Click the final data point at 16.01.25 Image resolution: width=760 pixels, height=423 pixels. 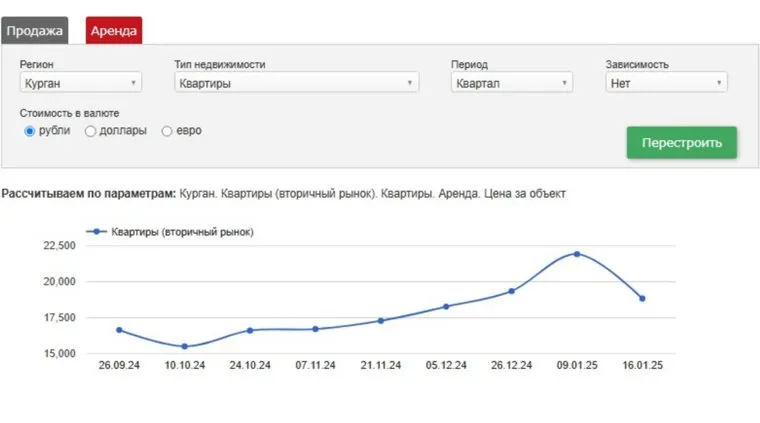[642, 298]
